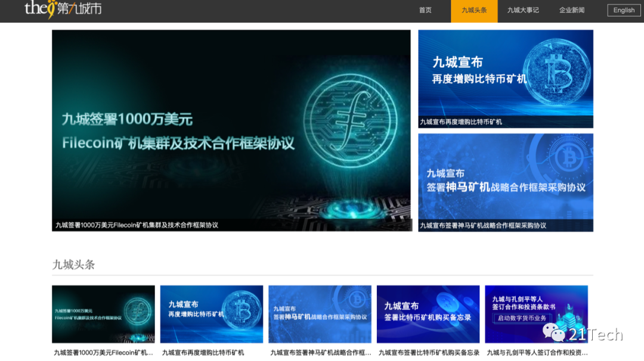Screen dimensions: 644x361
Task: Switch site language to English
Action: point(624,10)
